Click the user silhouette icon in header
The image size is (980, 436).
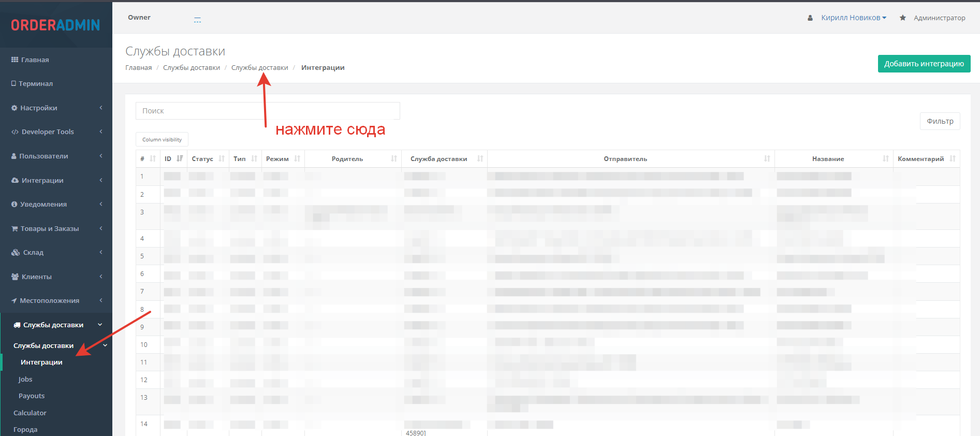click(810, 18)
